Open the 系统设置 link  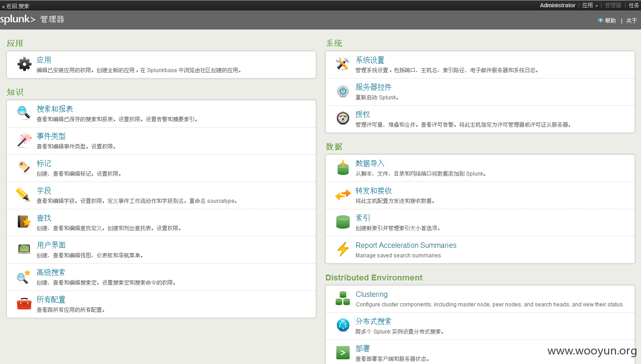tap(370, 60)
